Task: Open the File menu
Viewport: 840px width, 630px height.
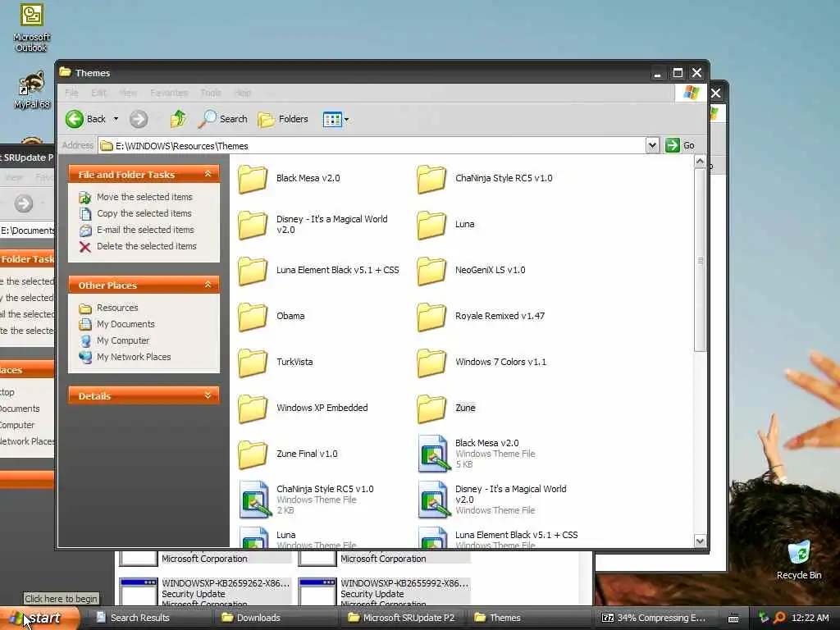Action: click(71, 93)
